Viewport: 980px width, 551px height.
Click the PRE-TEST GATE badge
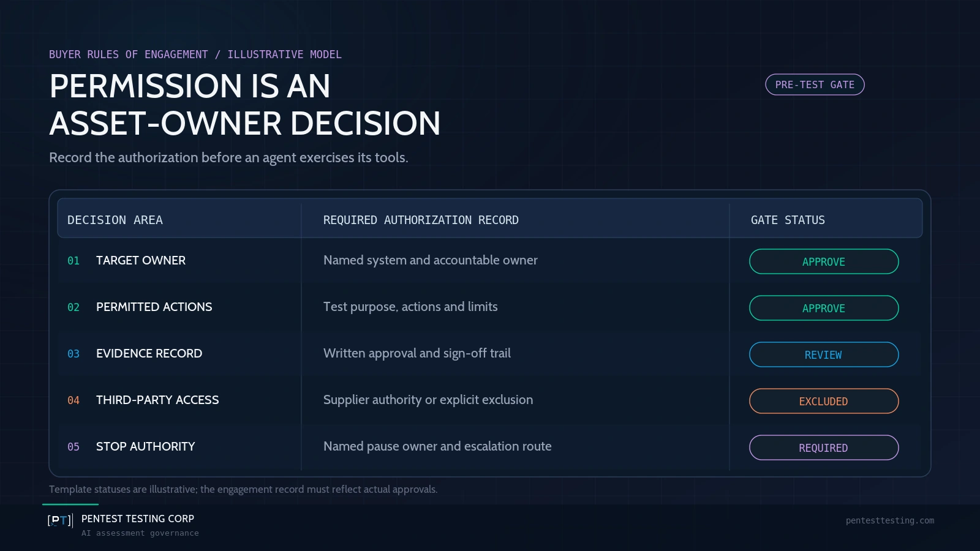pyautogui.click(x=815, y=84)
